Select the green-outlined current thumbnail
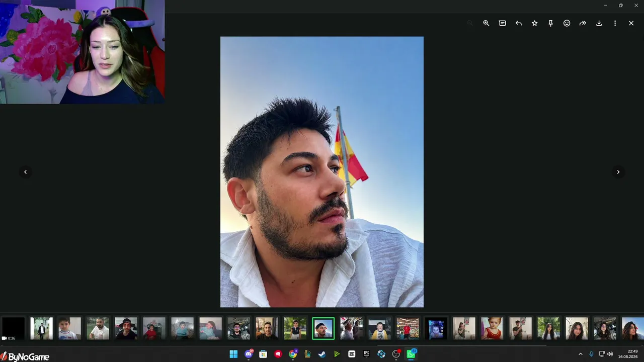Viewport: 644px width, 362px height. click(x=323, y=328)
